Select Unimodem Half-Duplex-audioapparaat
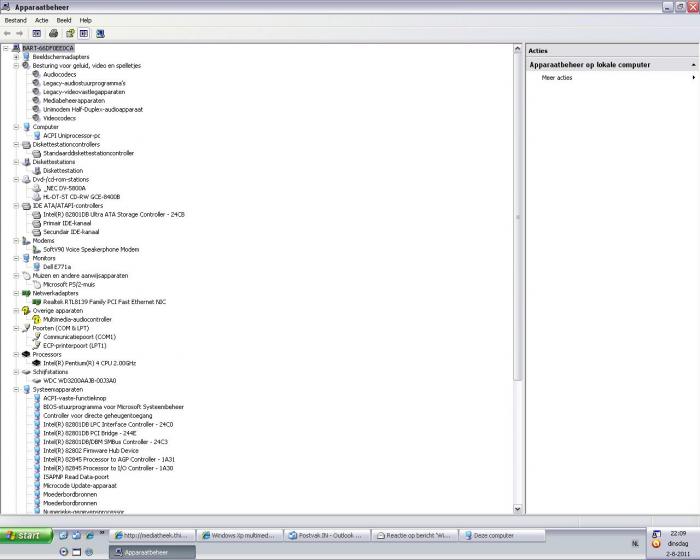The width and height of the screenshot is (700, 560). 93,109
